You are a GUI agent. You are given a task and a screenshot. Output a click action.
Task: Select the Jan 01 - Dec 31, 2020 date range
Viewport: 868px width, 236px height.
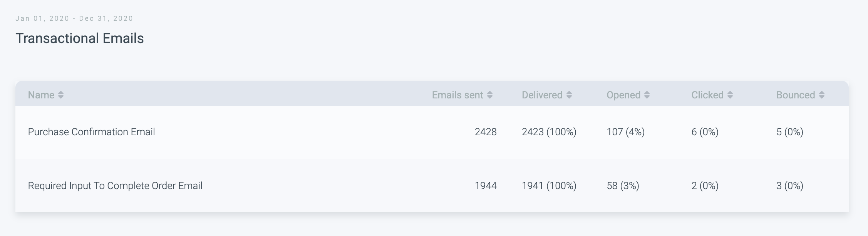(74, 18)
